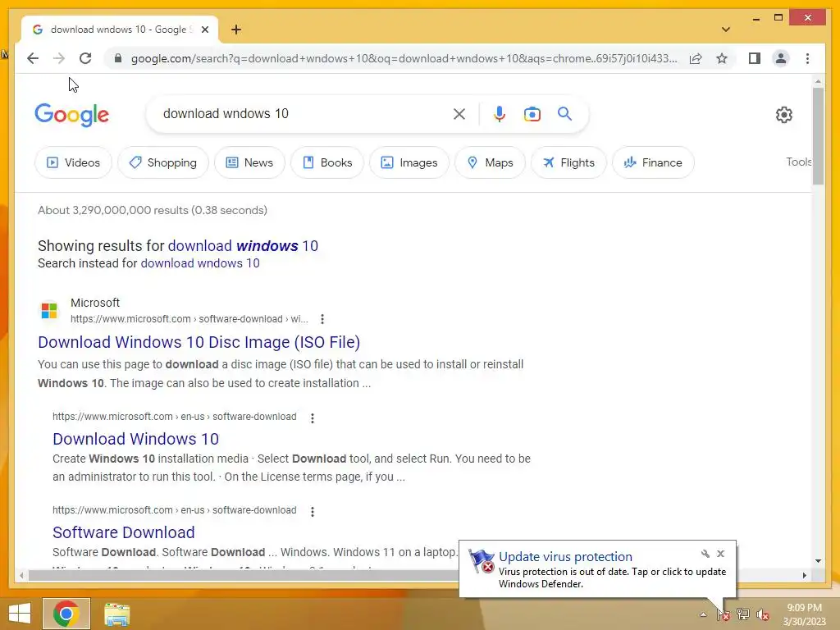Open 'Download Windows 10 Disc Image (ISO File)'
This screenshot has width=840, height=630.
point(199,342)
